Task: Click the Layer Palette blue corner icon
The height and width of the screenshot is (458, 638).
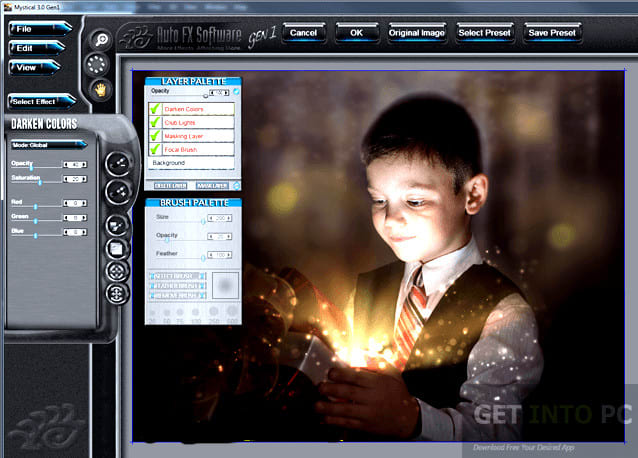Action: pyautogui.click(x=236, y=92)
